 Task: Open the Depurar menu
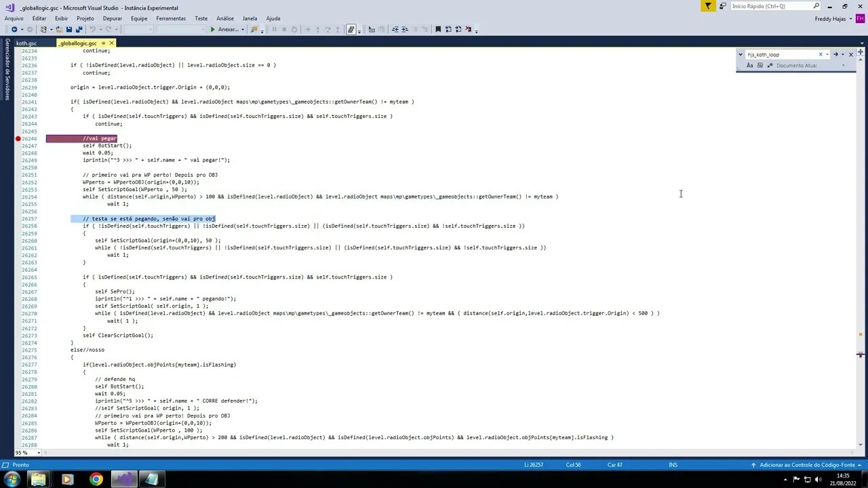(113, 18)
